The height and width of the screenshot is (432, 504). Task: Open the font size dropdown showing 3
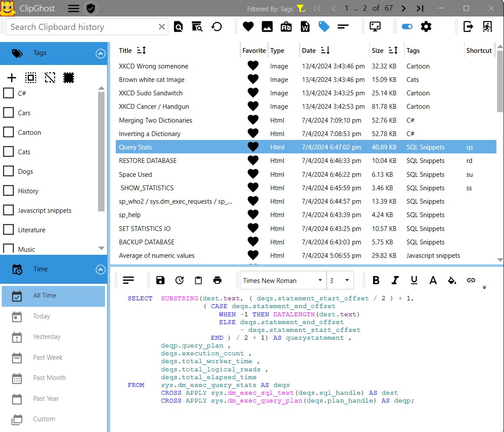(340, 280)
